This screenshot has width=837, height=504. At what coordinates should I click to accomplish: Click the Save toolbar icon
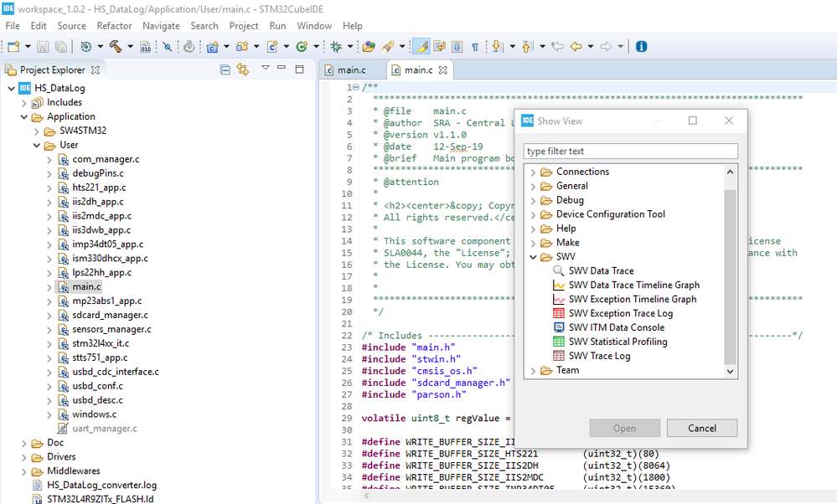pos(43,47)
